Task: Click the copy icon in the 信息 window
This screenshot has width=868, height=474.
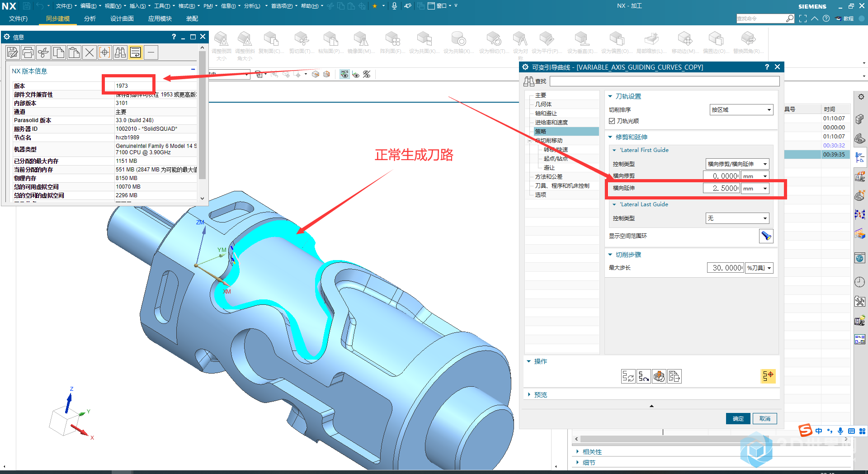Action: point(59,52)
